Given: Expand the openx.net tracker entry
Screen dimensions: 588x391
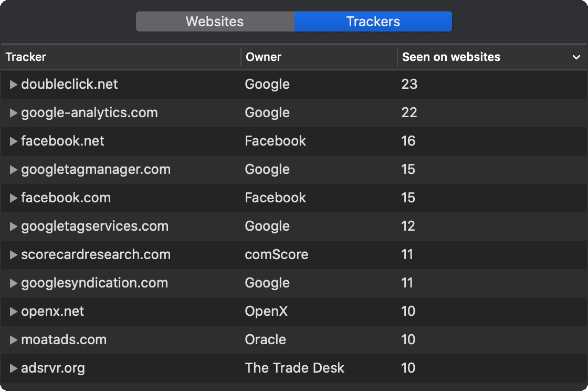Looking at the screenshot, I should 13,311.
